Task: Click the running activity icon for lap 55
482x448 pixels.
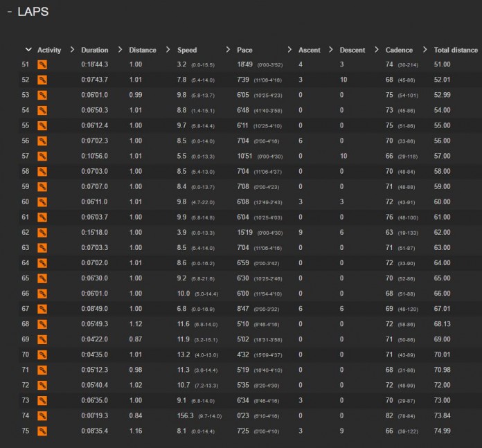Action: coord(42,125)
